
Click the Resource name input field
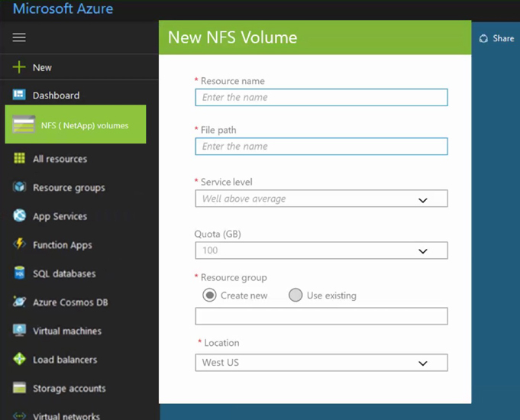tap(321, 97)
